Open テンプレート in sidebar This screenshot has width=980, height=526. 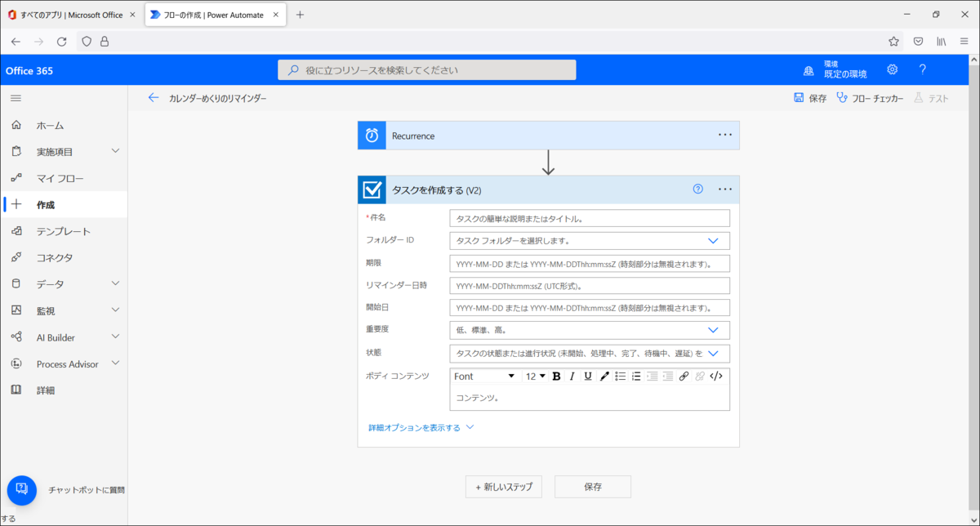64,231
